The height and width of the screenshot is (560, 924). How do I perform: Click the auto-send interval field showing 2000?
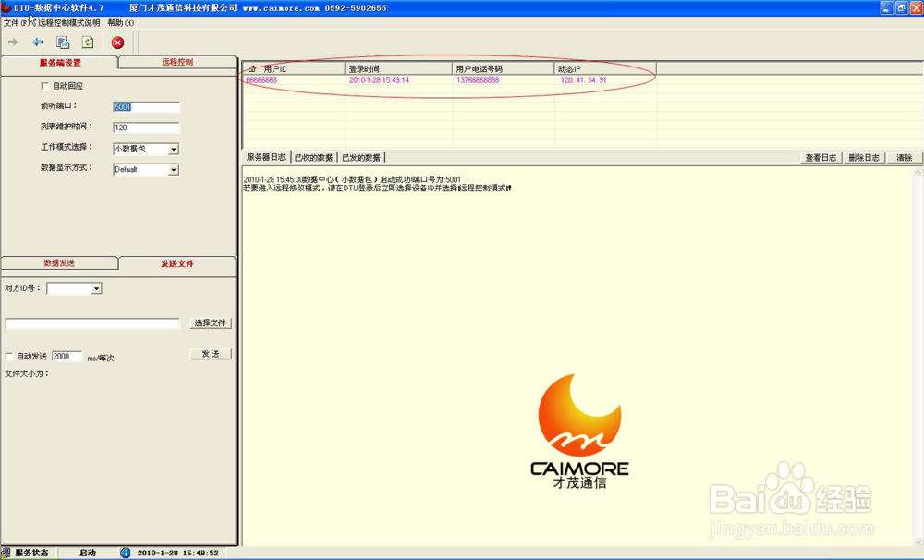click(x=67, y=356)
